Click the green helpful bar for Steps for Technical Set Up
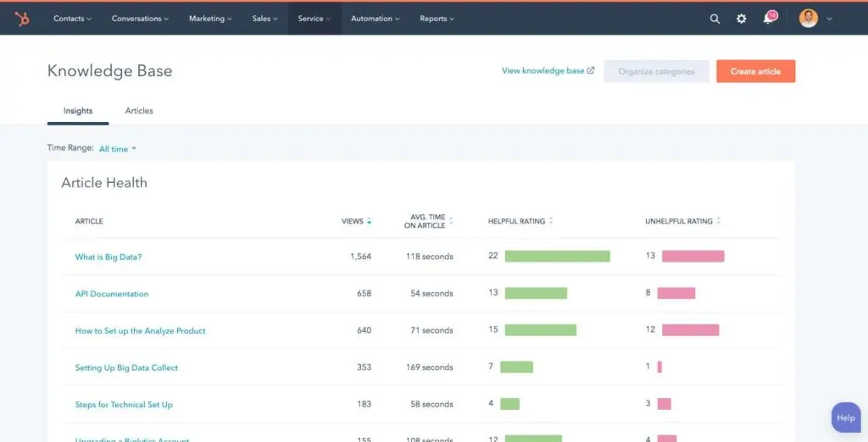This screenshot has width=868, height=442. point(509,404)
